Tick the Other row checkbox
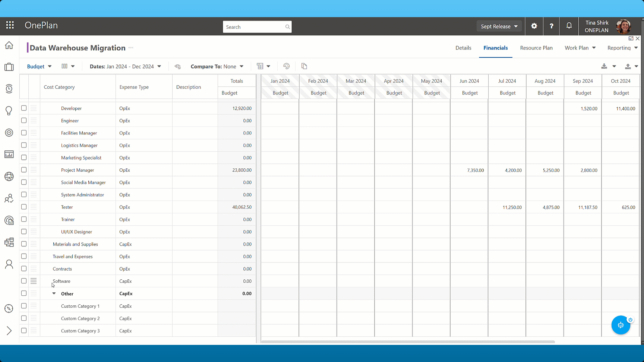The width and height of the screenshot is (644, 362). 24,293
